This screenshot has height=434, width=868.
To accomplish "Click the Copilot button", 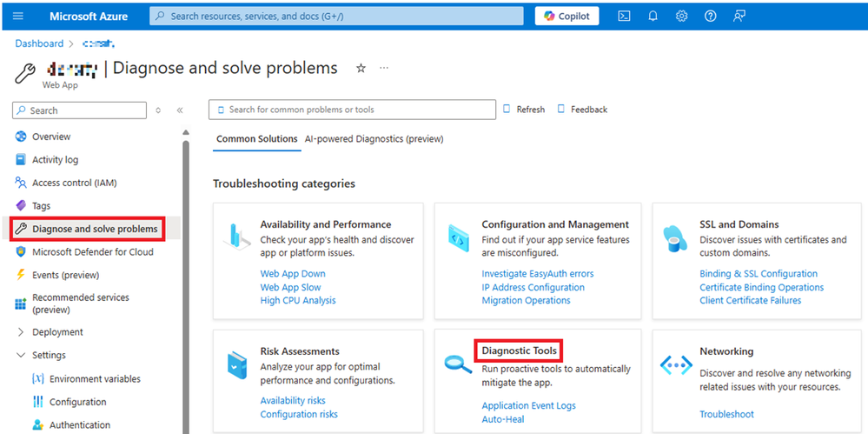I will click(567, 16).
